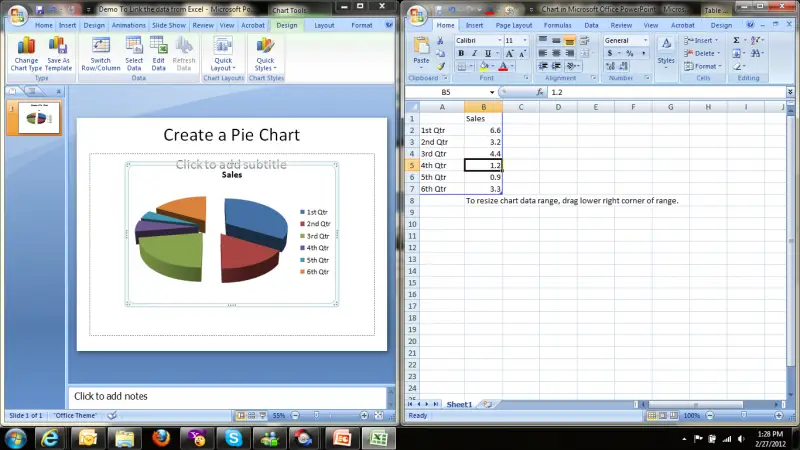Screen dimensions: 800x450
Task: Click the formula bar showing 1.2
Action: [x=666, y=92]
